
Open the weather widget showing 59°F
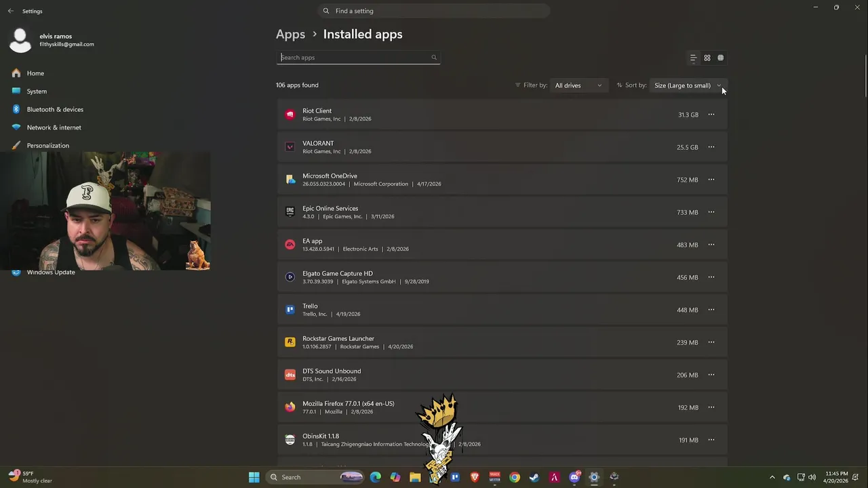tap(31, 477)
